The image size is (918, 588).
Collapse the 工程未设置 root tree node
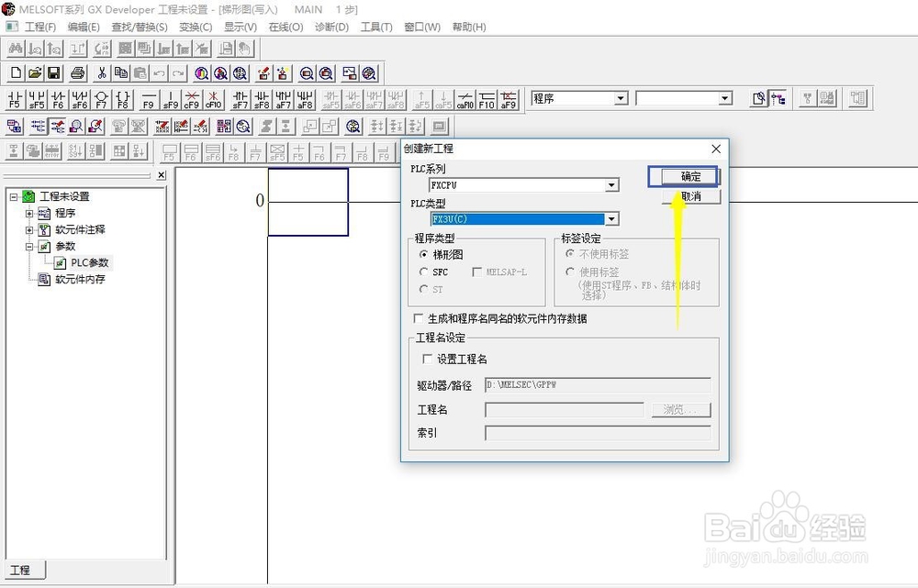coord(14,197)
